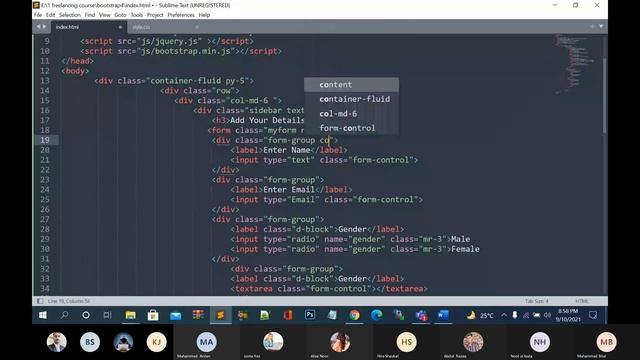Go to previous tab with left arrow
The width and height of the screenshot is (640, 360).
point(38,27)
